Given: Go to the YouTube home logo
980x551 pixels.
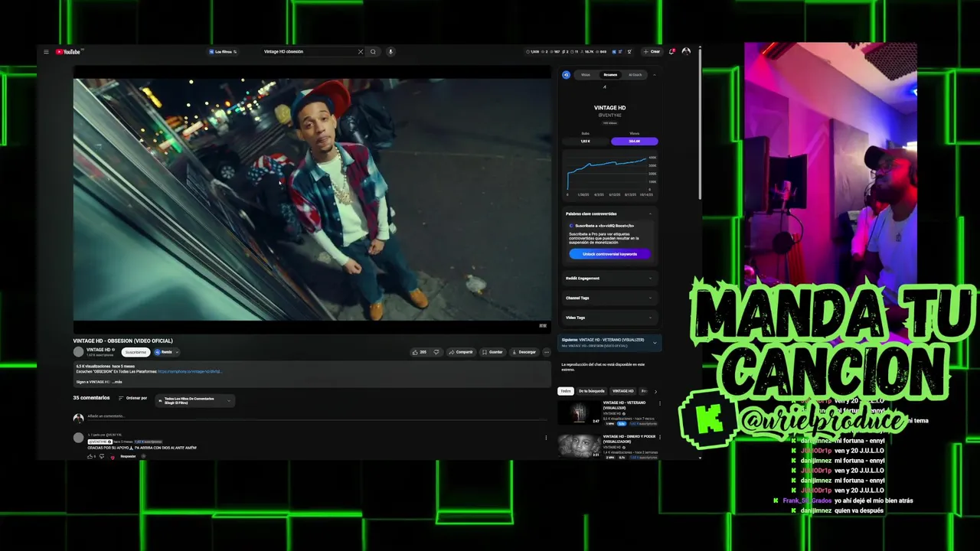Looking at the screenshot, I should (x=68, y=52).
